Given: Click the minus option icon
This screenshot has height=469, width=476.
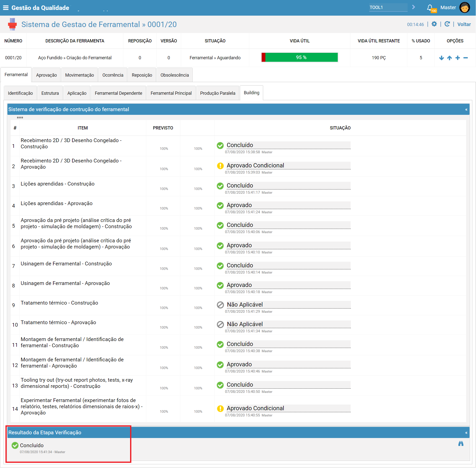Looking at the screenshot, I should 466,58.
